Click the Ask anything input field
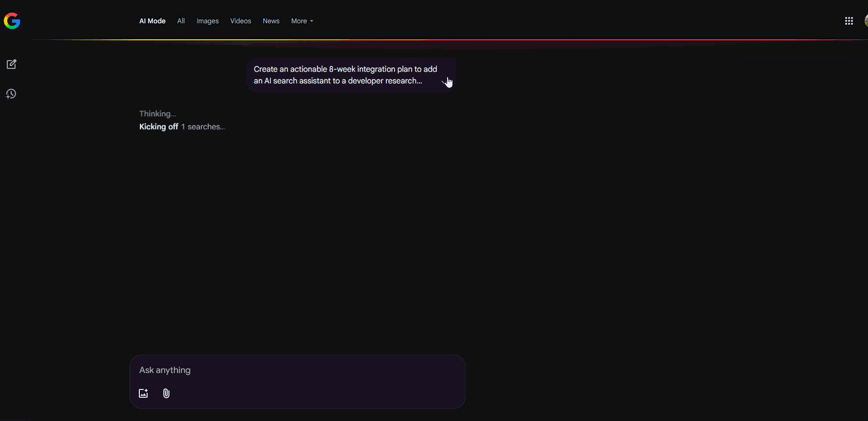Screen dimensions: 868x421 297,370
